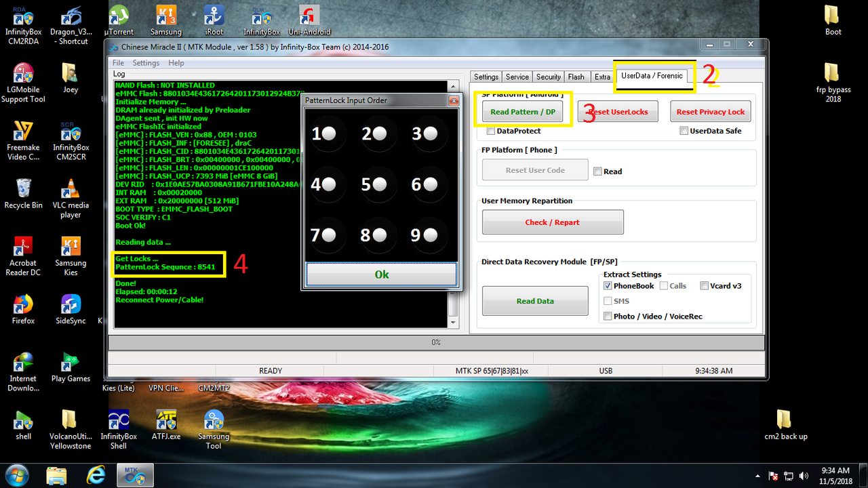Toggle the SMS checkbox

[x=608, y=301]
